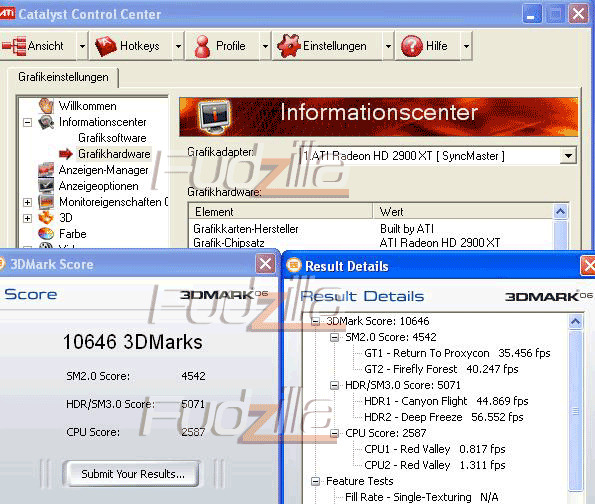This screenshot has height=504, width=595.
Task: Select CPU2 - Red Valley result
Action: [435, 465]
